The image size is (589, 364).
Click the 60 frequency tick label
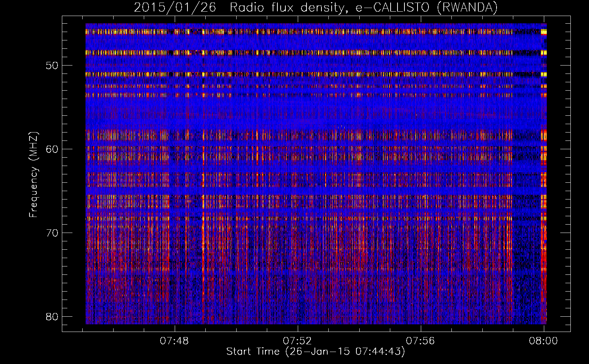tap(52, 149)
